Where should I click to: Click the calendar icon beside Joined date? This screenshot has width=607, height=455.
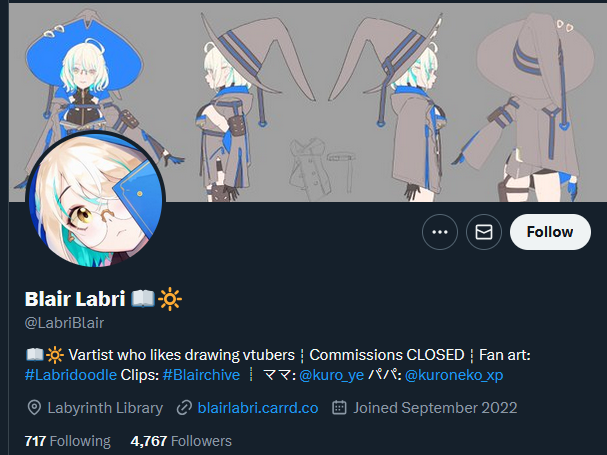click(x=339, y=408)
